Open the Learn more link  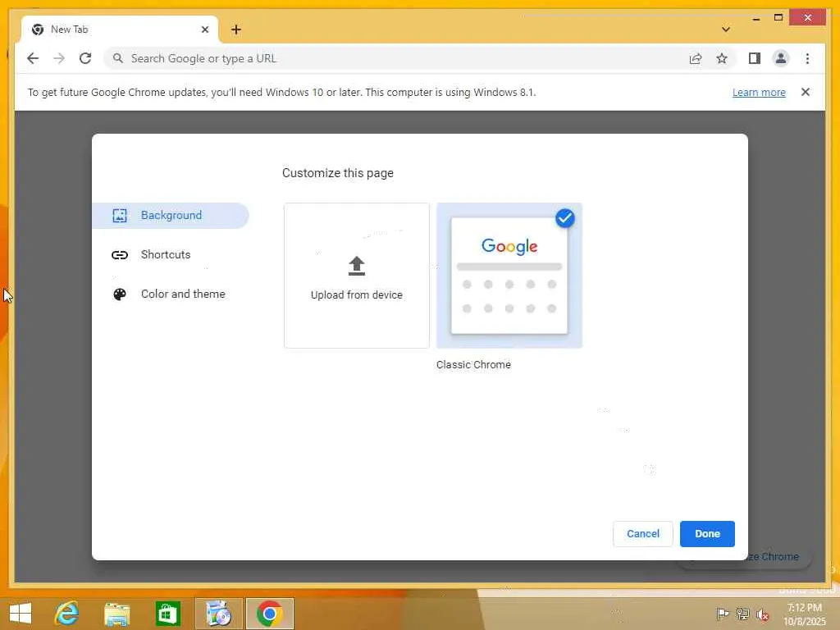click(759, 92)
